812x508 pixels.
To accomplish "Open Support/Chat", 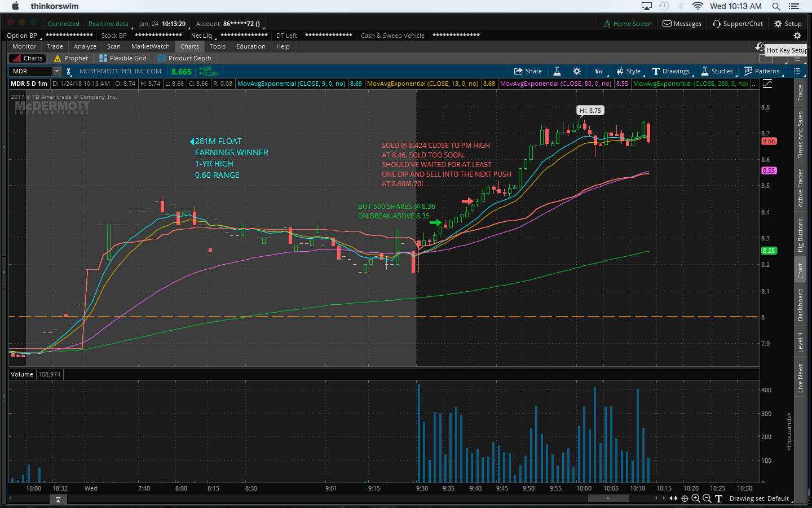I will pos(738,24).
